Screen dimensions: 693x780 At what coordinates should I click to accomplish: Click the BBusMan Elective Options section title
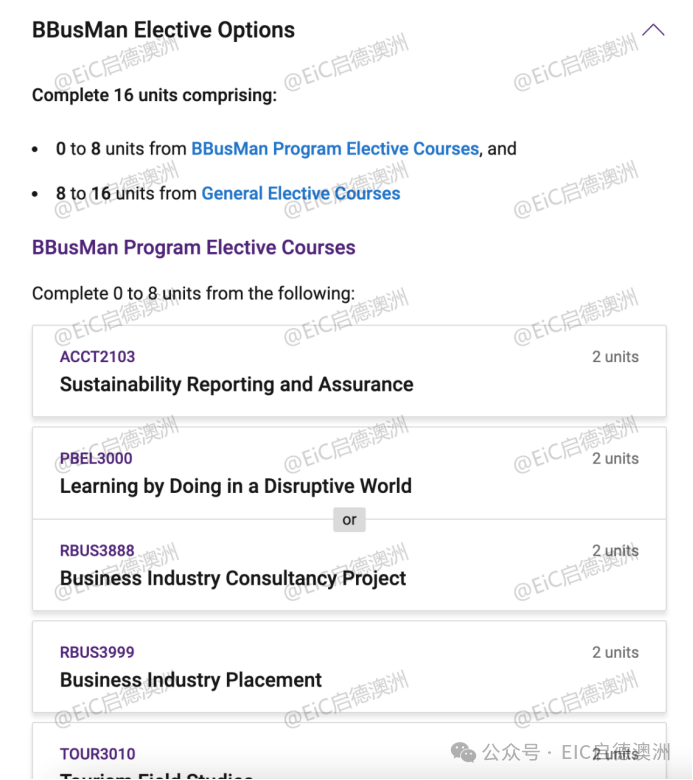163,30
